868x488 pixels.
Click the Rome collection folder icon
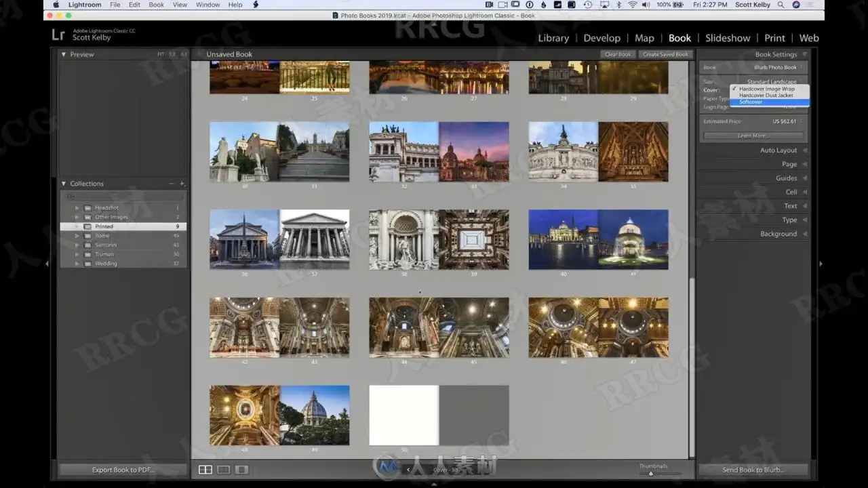(x=88, y=236)
